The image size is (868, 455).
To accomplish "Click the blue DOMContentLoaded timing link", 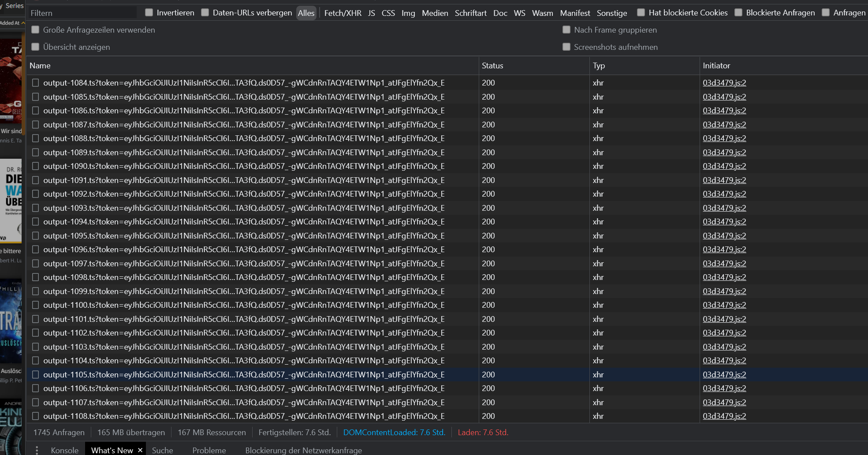I will (394, 432).
